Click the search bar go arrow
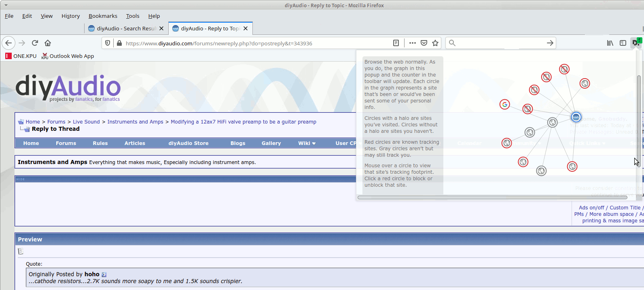The width and height of the screenshot is (644, 290). (x=550, y=43)
